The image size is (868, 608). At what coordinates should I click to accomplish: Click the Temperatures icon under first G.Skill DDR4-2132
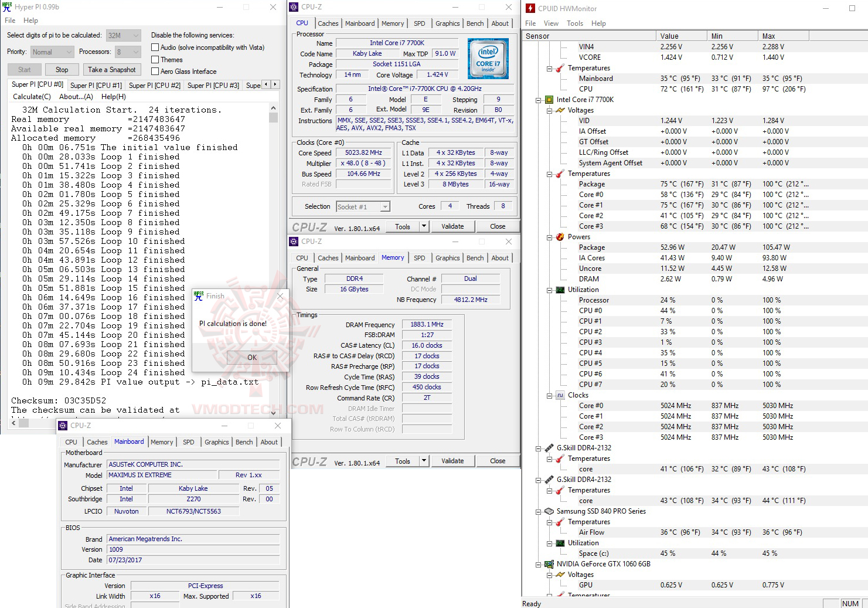560,458
